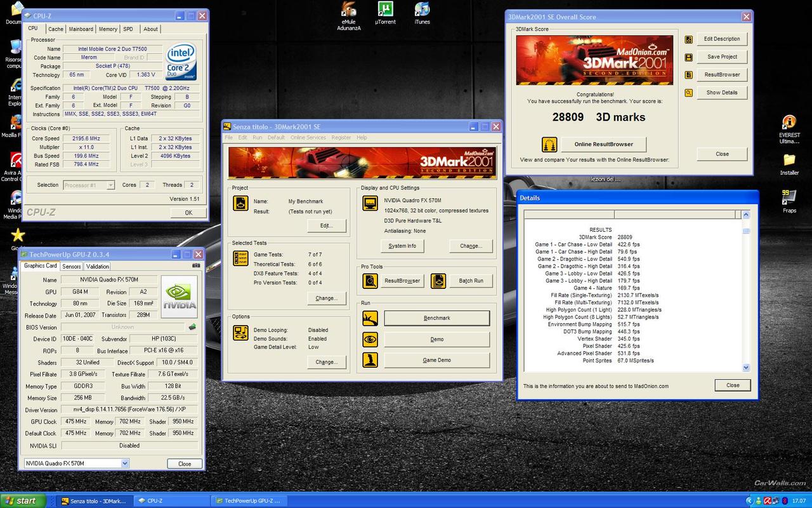Click the BIOS save icon in GPU-Z

point(192,327)
